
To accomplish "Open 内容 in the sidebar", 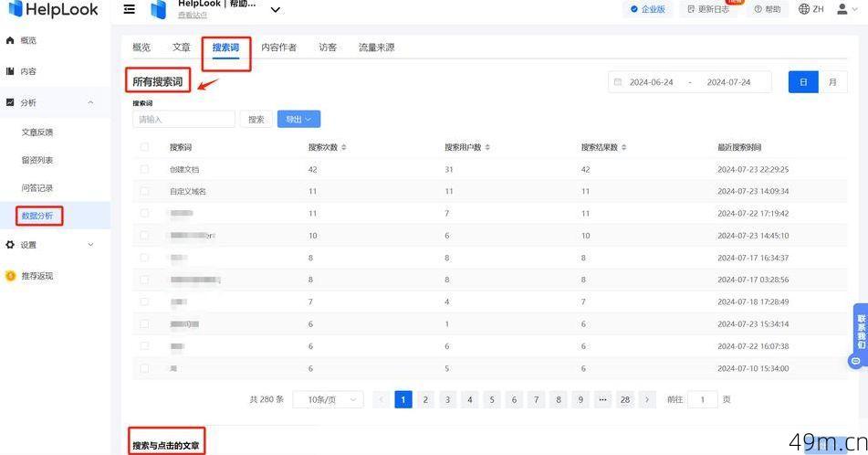I will [x=28, y=71].
